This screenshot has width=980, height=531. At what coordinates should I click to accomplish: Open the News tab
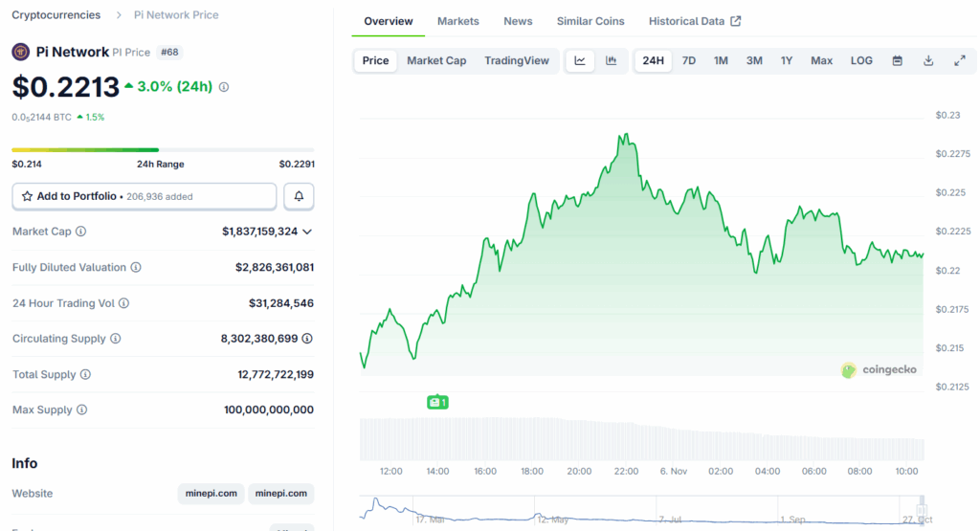point(518,21)
